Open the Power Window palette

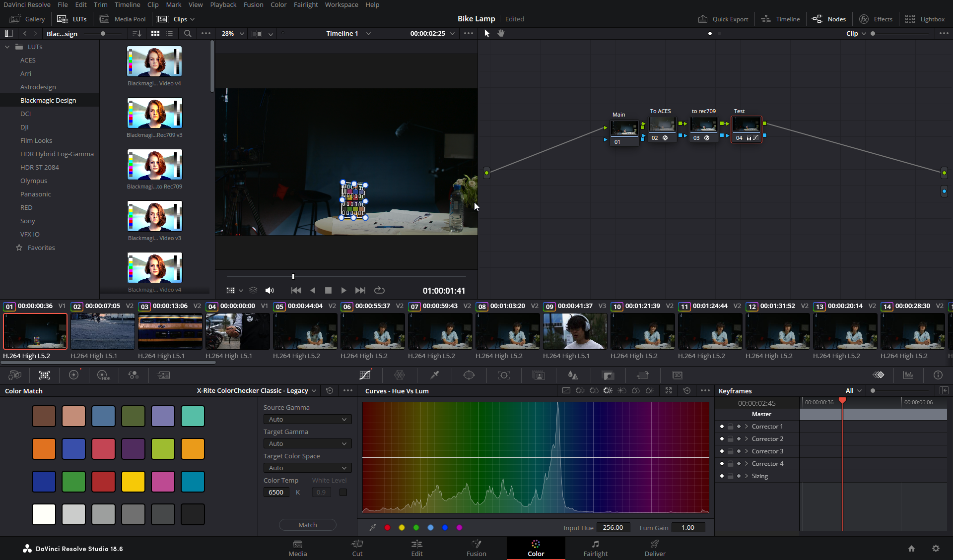pyautogui.click(x=469, y=375)
